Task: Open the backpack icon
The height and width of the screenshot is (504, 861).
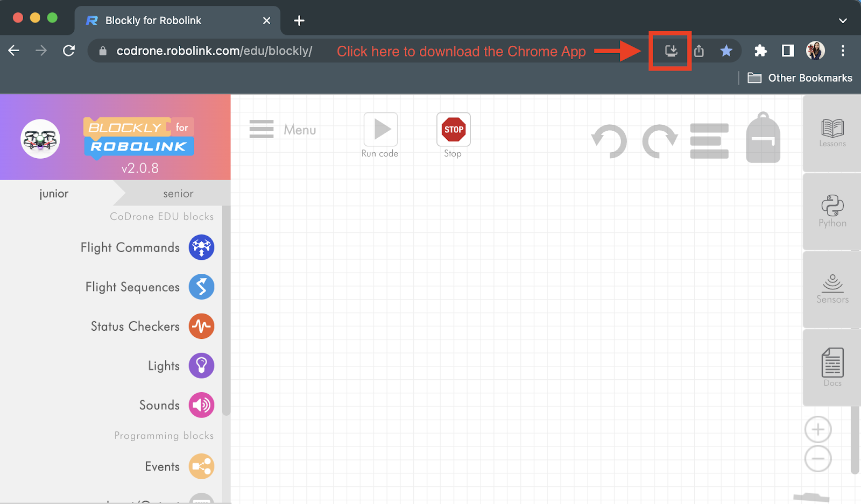Action: coord(763,137)
